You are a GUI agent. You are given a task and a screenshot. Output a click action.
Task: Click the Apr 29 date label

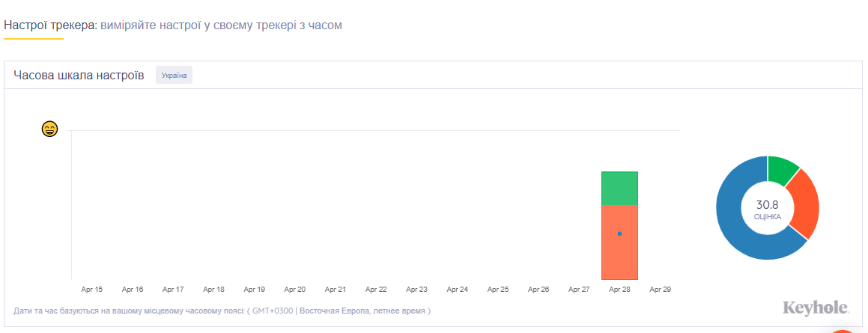[660, 290]
